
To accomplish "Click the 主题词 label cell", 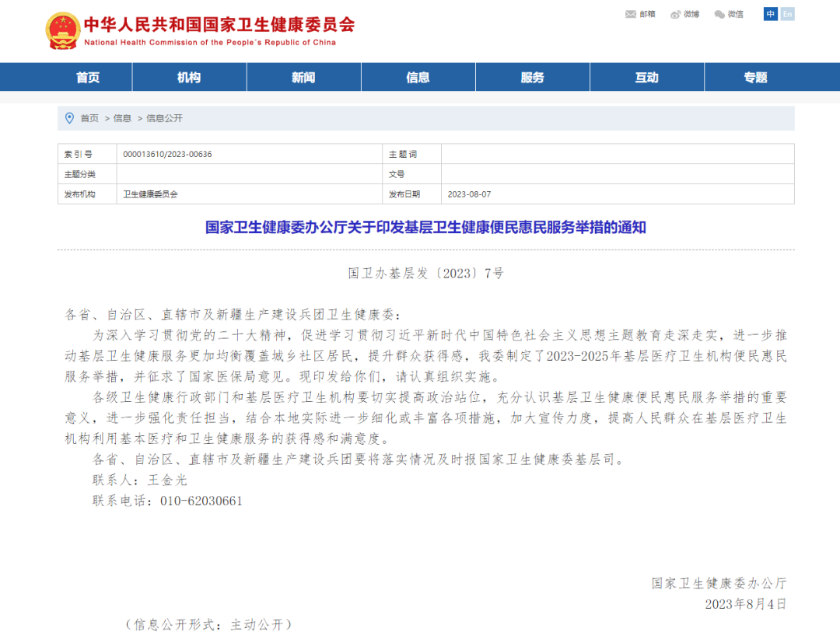I will [x=412, y=154].
